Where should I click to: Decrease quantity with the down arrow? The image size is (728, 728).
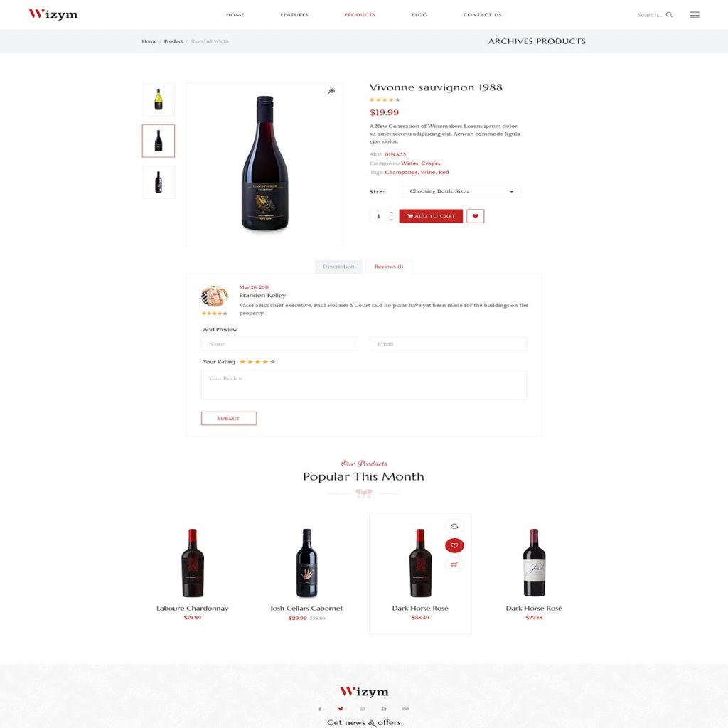pyautogui.click(x=392, y=219)
